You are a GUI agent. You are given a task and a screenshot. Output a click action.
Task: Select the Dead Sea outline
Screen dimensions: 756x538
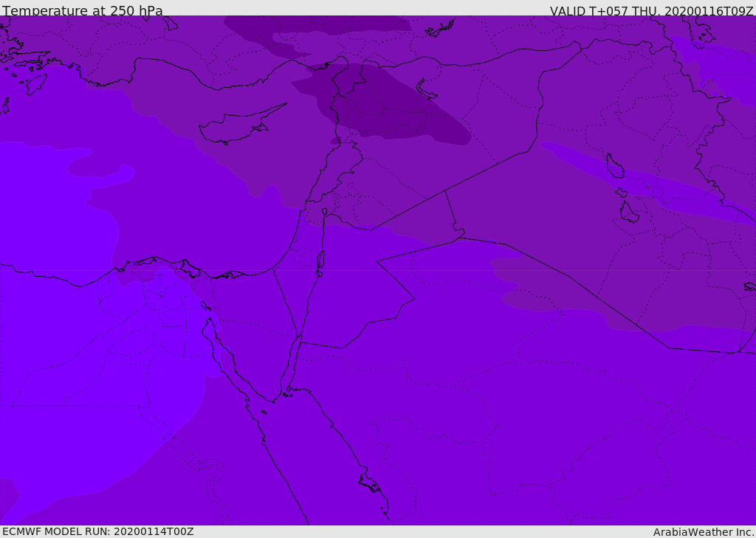pos(320,263)
